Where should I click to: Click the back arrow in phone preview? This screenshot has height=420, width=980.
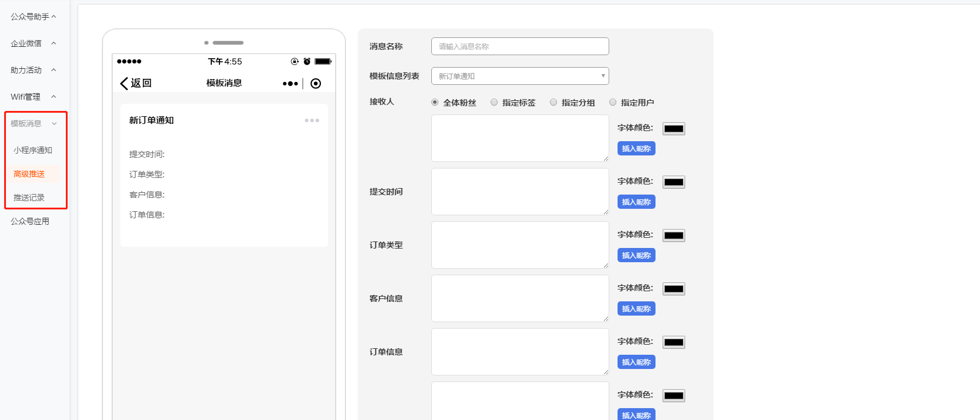click(x=125, y=84)
